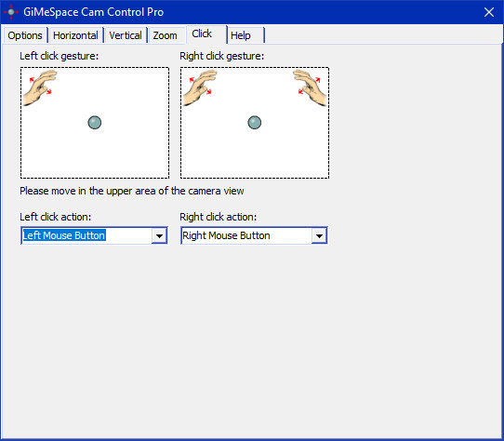Click the 'Right click gesture:' label
Viewport: 504px width, 441px height.
[x=222, y=57]
